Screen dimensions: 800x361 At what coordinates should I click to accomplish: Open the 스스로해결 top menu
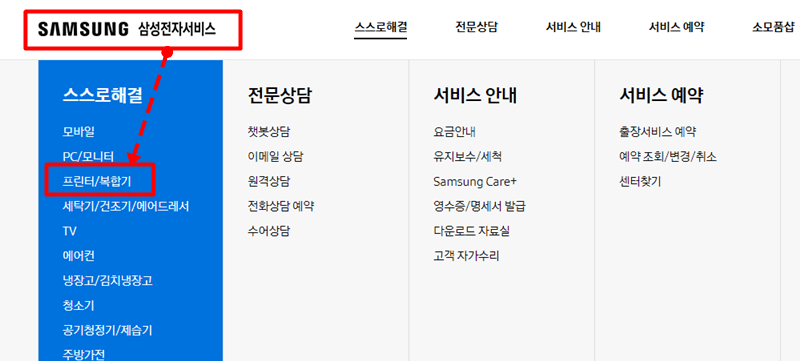tap(381, 27)
